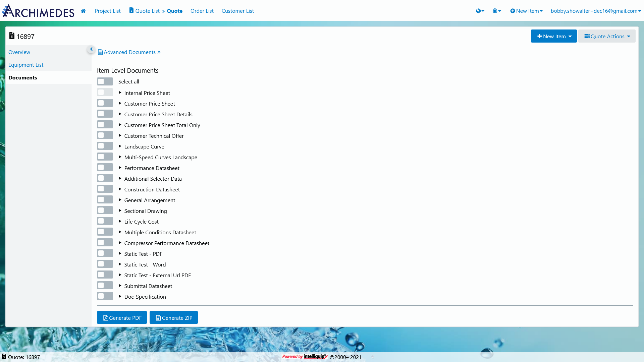Toggle Doc_Specification switch

click(105, 296)
